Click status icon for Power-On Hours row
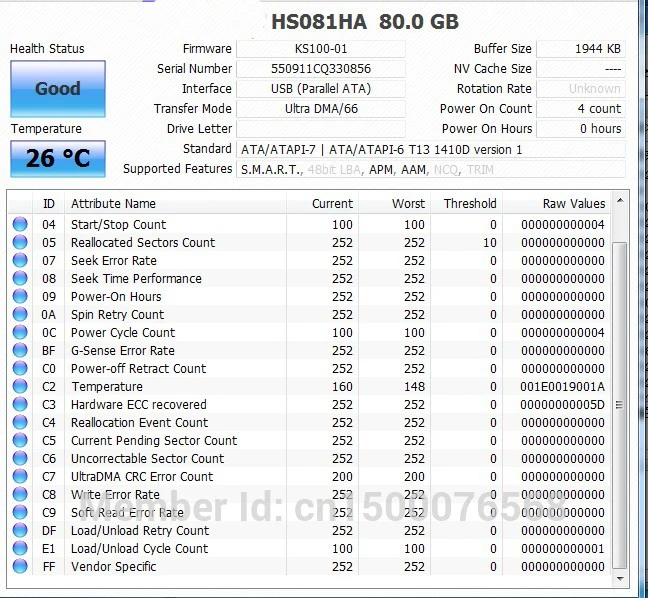 pyautogui.click(x=20, y=296)
